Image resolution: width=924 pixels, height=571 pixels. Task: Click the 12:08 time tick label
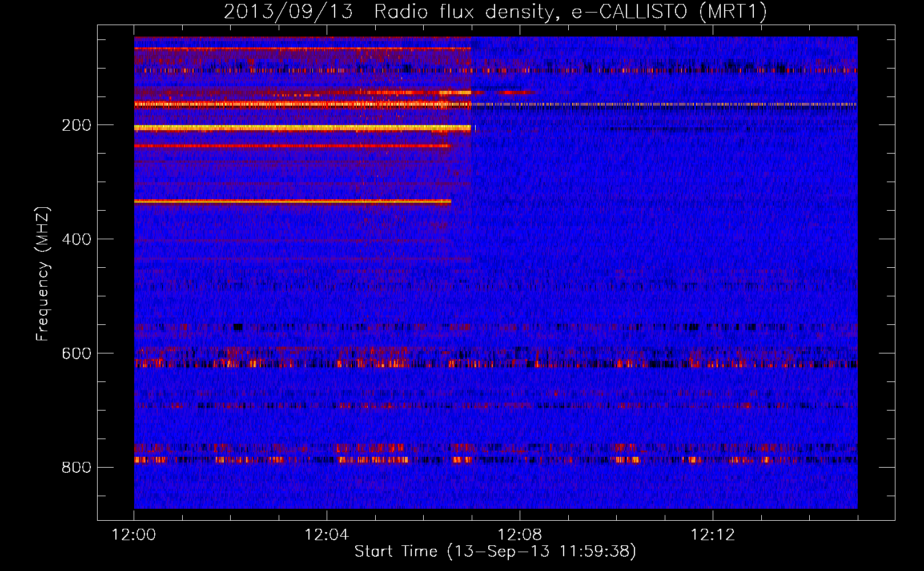coord(520,534)
